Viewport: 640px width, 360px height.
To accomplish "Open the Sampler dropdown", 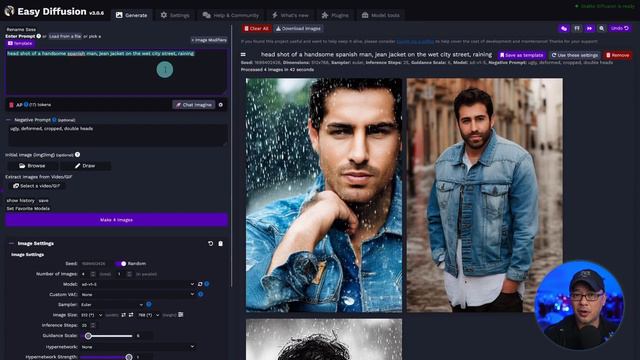I will point(112,304).
